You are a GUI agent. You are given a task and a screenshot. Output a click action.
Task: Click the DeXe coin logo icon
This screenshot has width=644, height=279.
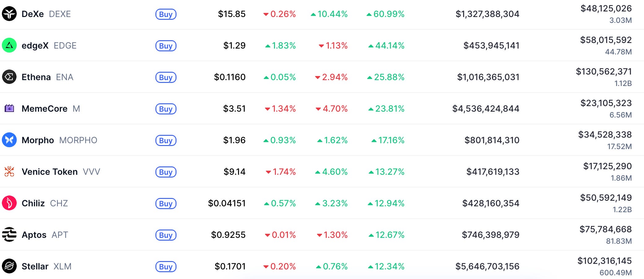click(x=9, y=14)
